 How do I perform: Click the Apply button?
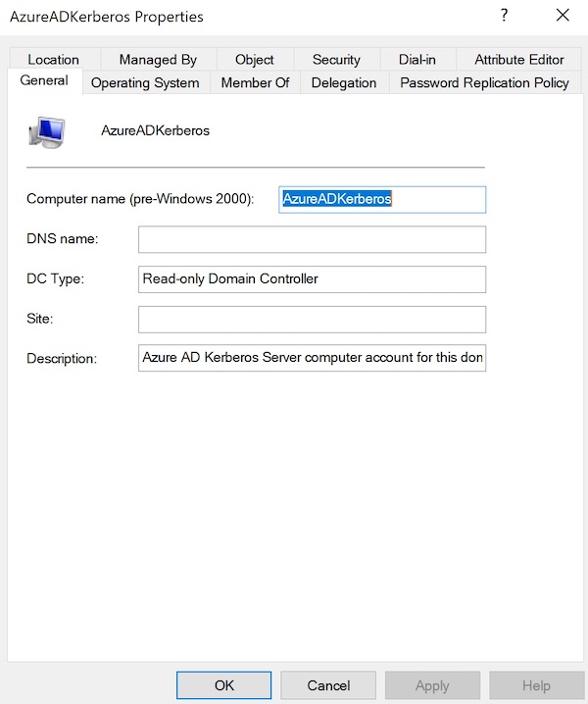click(433, 685)
